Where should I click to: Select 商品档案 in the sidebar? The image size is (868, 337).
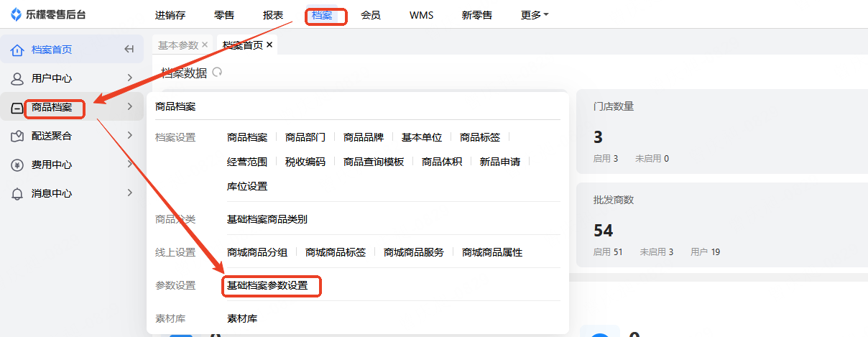coord(52,108)
